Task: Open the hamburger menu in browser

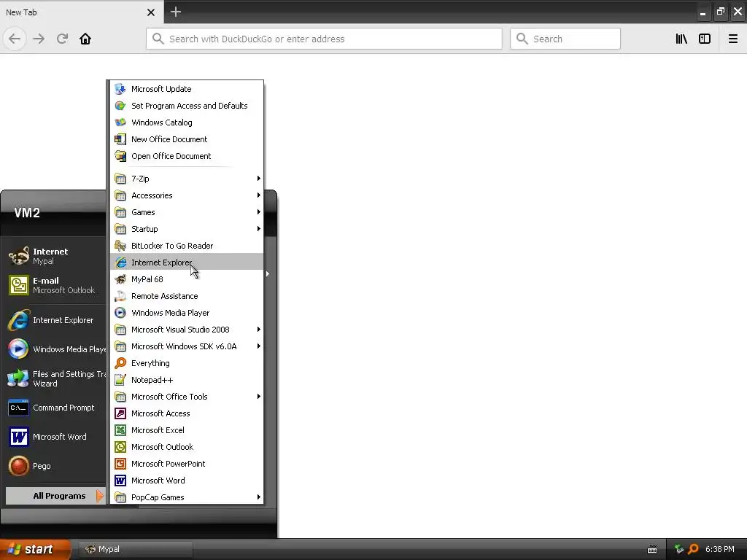Action: pos(732,39)
